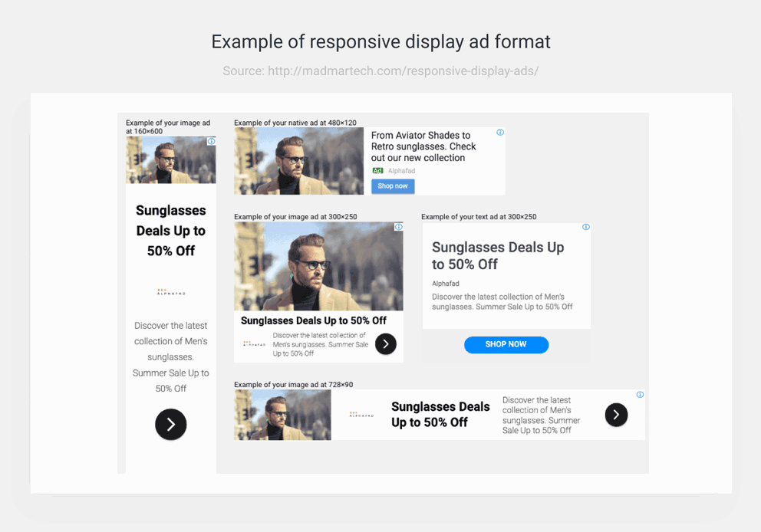
Task: Click the Alphafad brand name in the text ad
Action: pos(446,283)
